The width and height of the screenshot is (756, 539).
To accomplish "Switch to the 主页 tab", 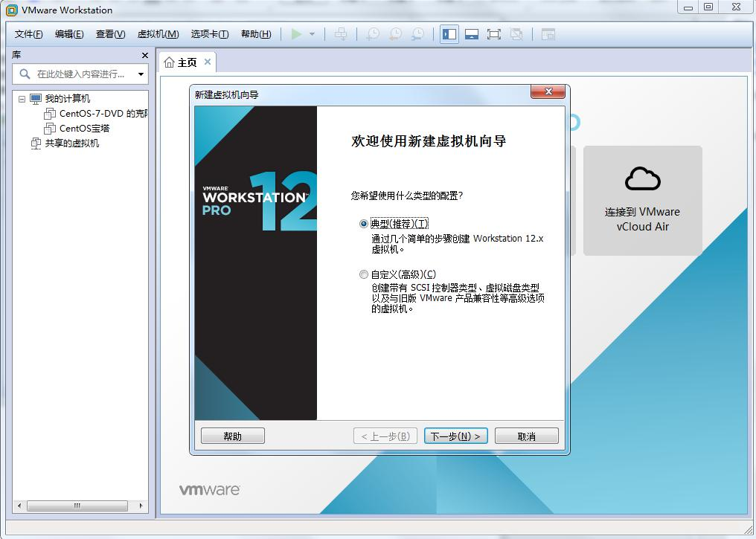I will (188, 62).
